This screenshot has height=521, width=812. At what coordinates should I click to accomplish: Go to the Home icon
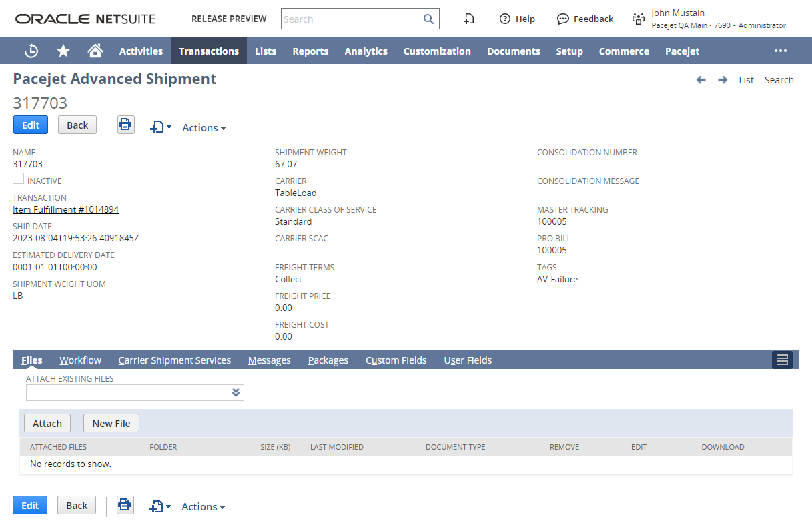point(95,51)
